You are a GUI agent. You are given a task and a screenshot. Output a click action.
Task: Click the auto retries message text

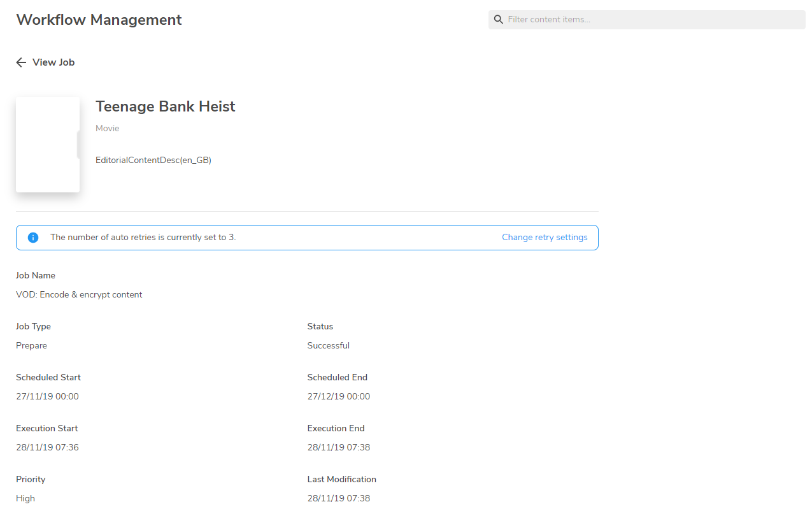pos(143,238)
